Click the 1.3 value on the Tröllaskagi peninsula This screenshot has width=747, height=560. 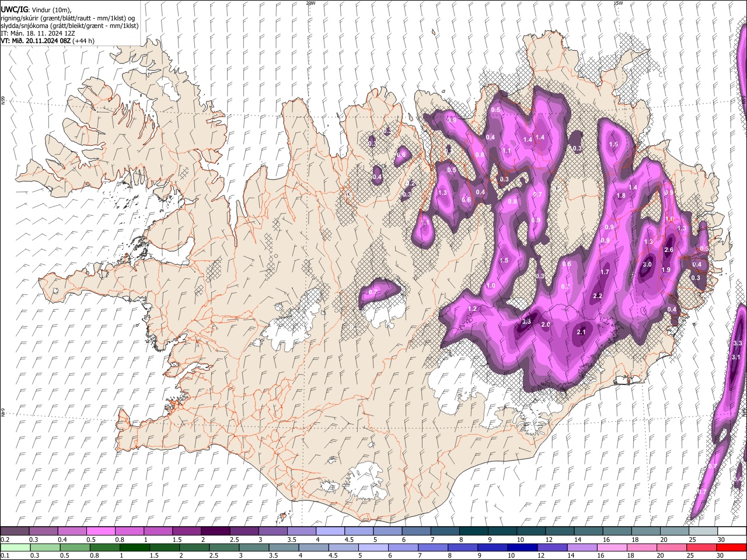pyautogui.click(x=442, y=192)
